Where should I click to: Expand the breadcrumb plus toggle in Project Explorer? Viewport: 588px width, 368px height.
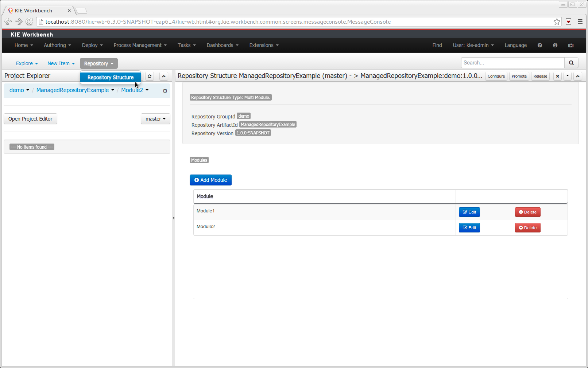(x=165, y=91)
